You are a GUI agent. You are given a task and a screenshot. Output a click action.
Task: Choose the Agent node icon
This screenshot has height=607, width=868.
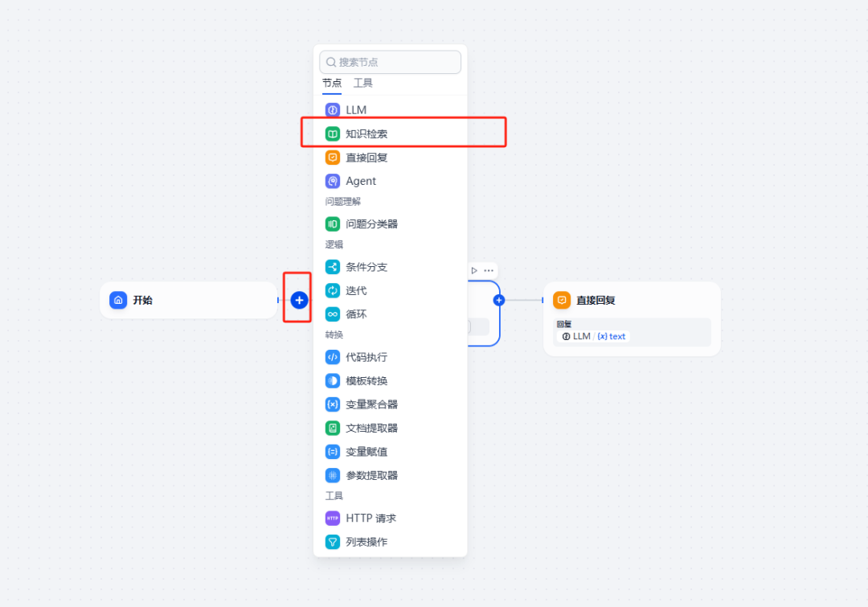(x=333, y=181)
